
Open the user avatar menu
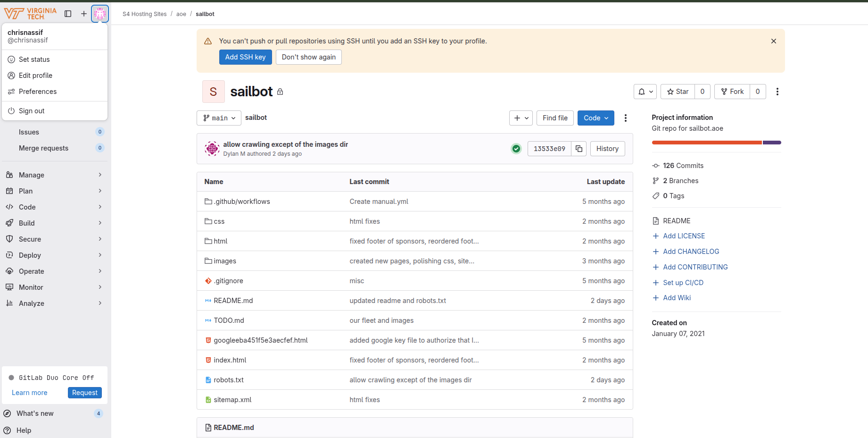pos(100,14)
